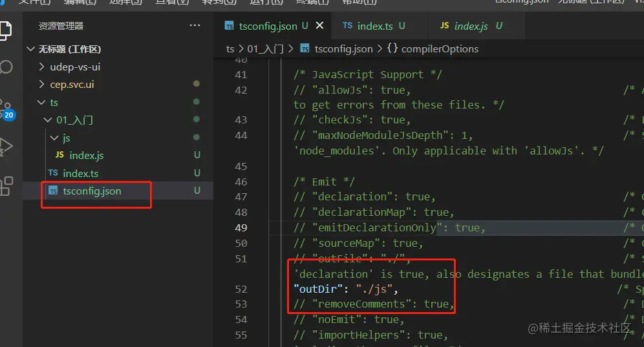Open the Run and Debug icon
This screenshot has height=347, width=644.
tap(6, 147)
